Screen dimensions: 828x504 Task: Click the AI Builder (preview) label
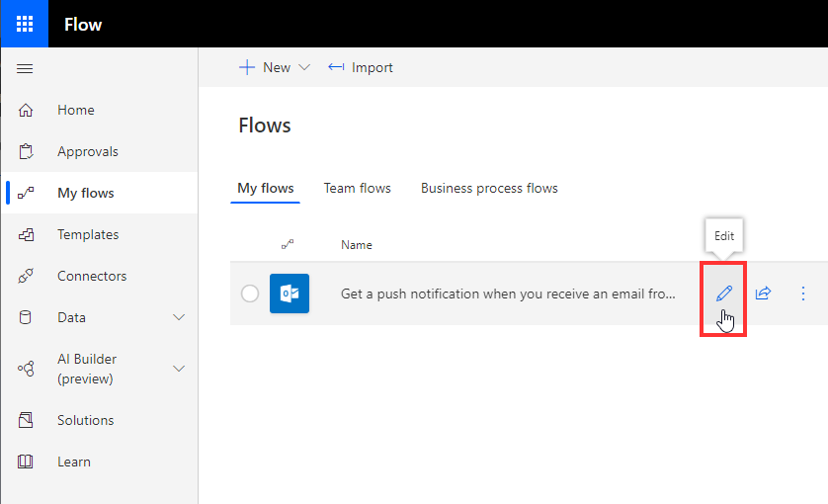[87, 369]
